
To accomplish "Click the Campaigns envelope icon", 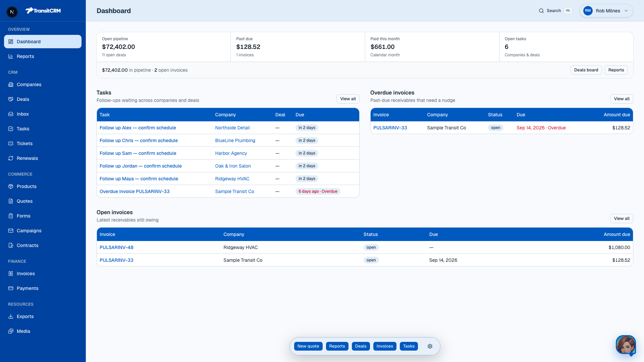I will pos(11,231).
